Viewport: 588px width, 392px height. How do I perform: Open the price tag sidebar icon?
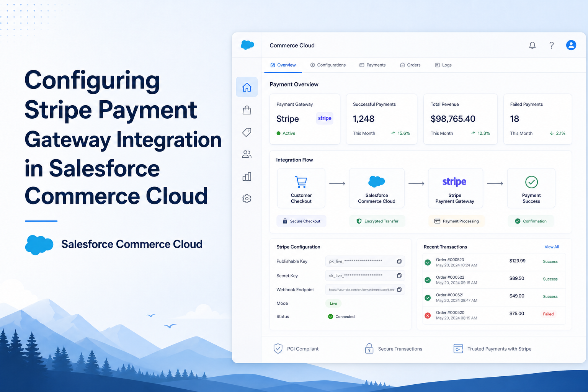[x=247, y=132]
